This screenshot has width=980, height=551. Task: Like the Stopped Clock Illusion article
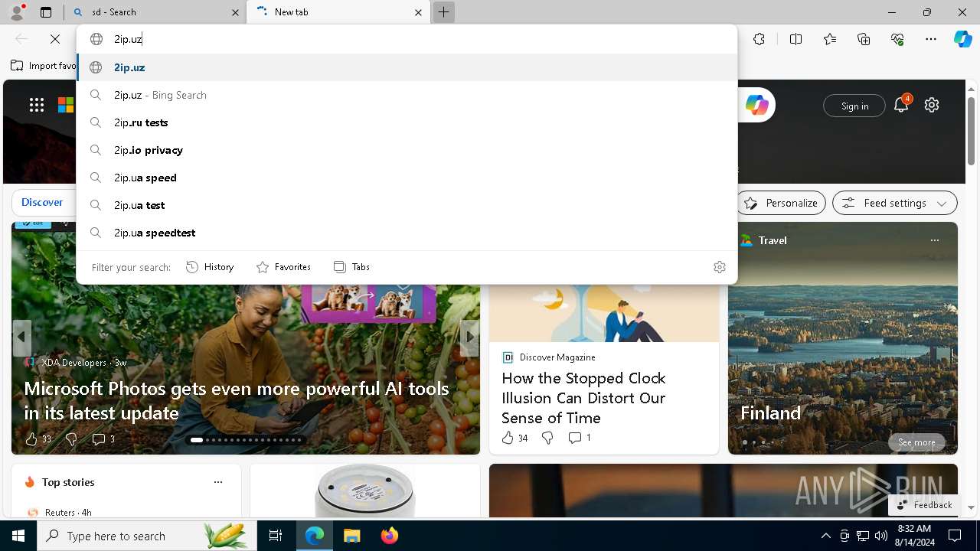coord(514,438)
